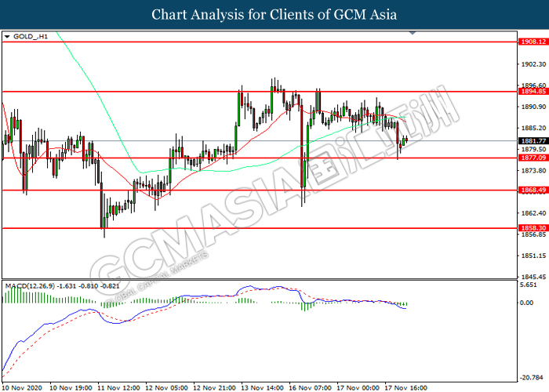Click the 11 Nov 12:00 time label
Image resolution: width=549 pixels, height=392 pixels.
118,388
